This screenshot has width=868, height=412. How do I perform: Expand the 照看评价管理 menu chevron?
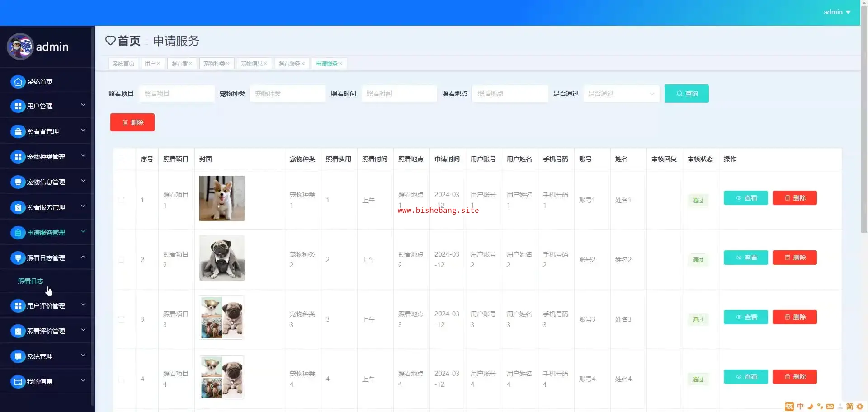[83, 330]
